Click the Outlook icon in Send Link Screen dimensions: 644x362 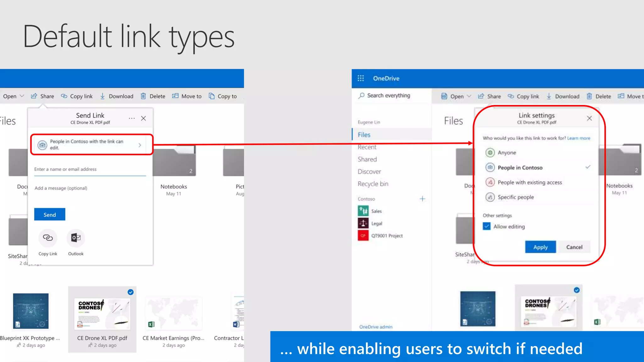tap(76, 238)
